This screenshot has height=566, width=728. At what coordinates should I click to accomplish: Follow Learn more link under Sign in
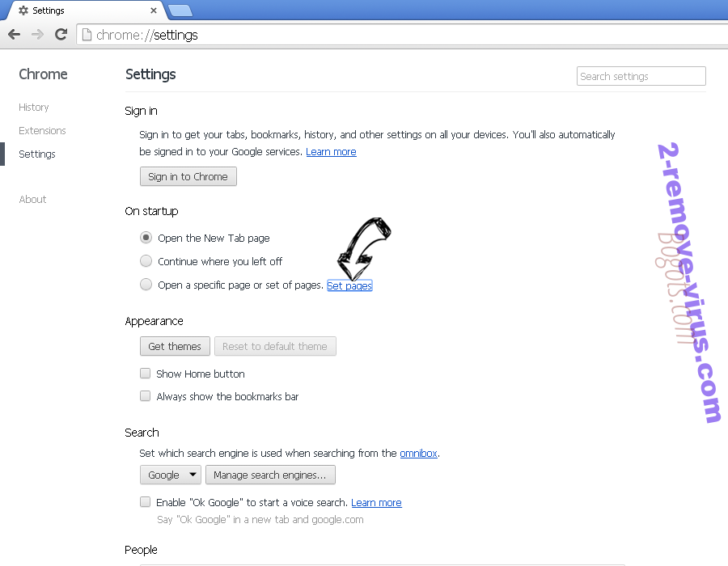pyautogui.click(x=331, y=152)
